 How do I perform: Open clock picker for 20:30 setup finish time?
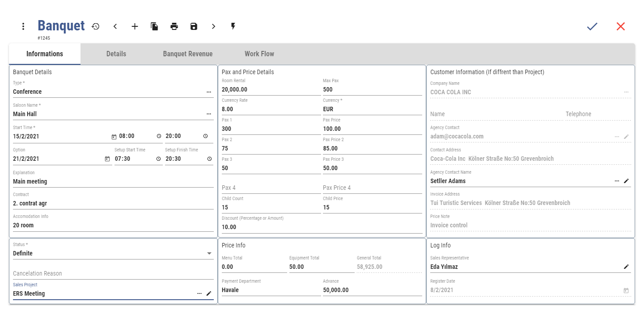pyautogui.click(x=209, y=159)
